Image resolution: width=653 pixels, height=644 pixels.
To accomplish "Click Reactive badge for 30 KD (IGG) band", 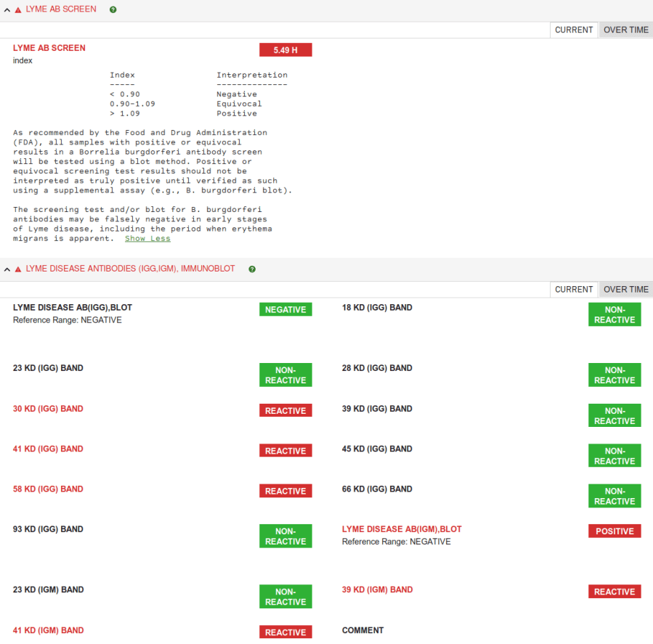I will 285,411.
